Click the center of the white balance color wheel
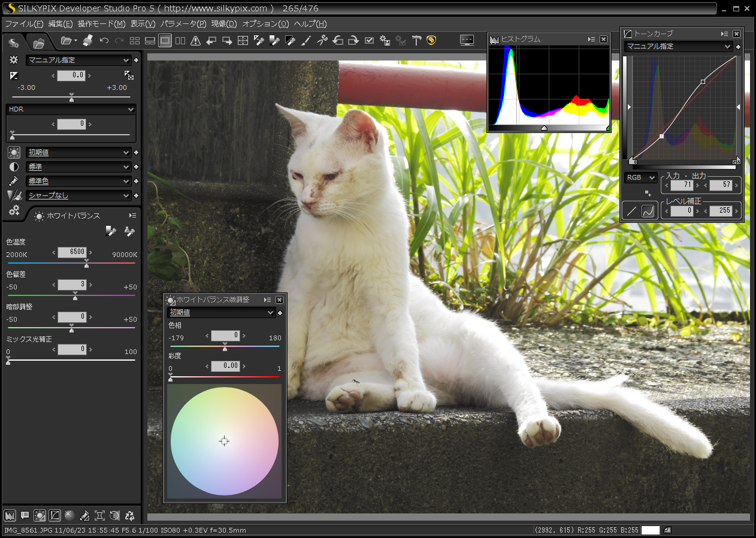756x538 pixels. click(225, 441)
